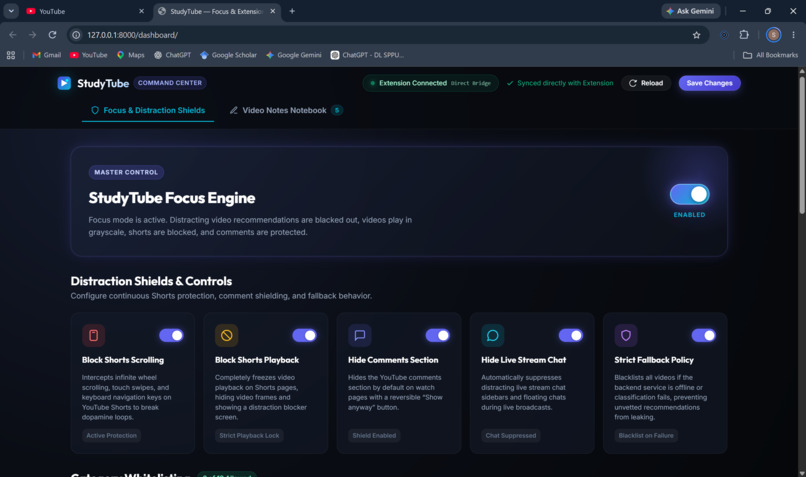Click the Block Shorts Playback card icon

coord(227,336)
